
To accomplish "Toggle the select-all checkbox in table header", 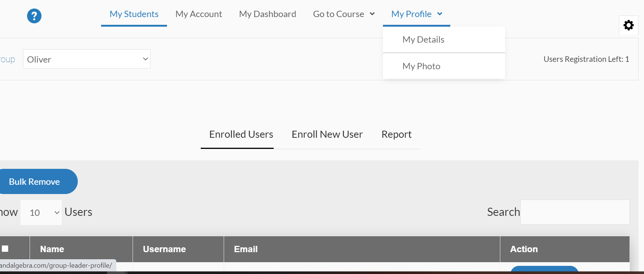I will pos(5,249).
